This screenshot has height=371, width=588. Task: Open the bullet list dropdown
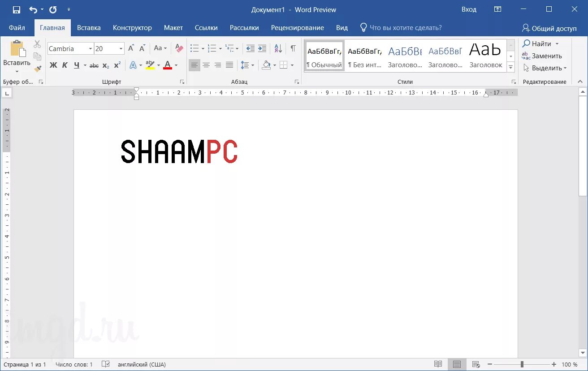tap(203, 48)
